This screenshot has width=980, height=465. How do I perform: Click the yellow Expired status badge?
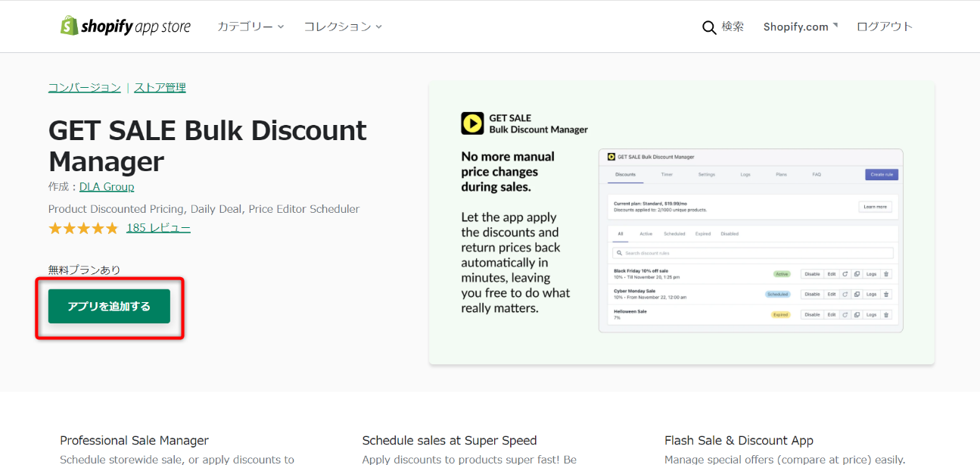coord(780,314)
